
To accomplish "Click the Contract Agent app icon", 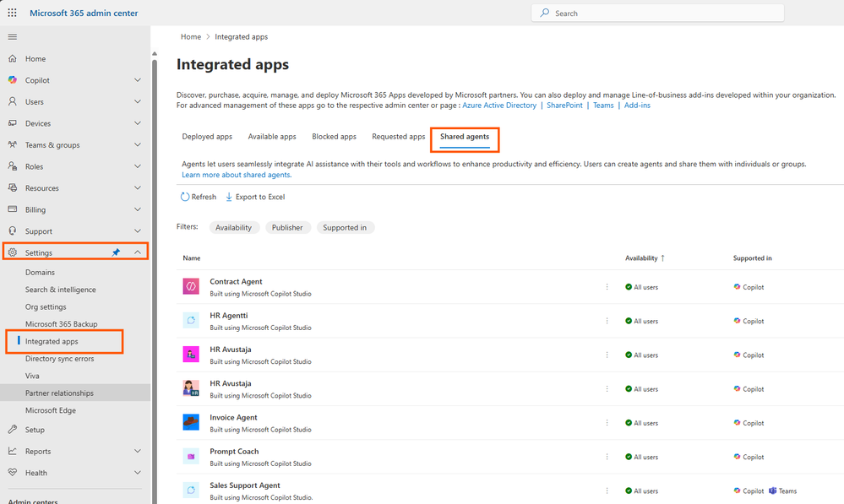I will point(191,286).
